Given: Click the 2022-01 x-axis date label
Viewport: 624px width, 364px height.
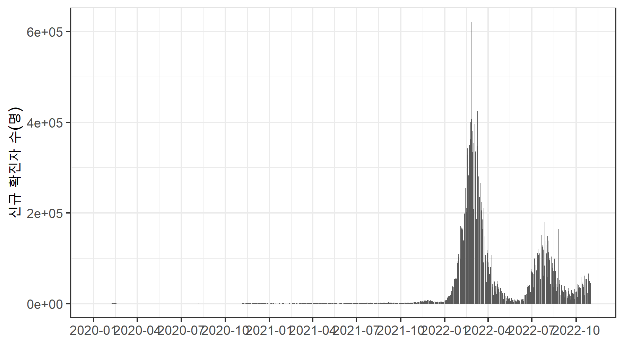Looking at the screenshot, I should (x=445, y=331).
